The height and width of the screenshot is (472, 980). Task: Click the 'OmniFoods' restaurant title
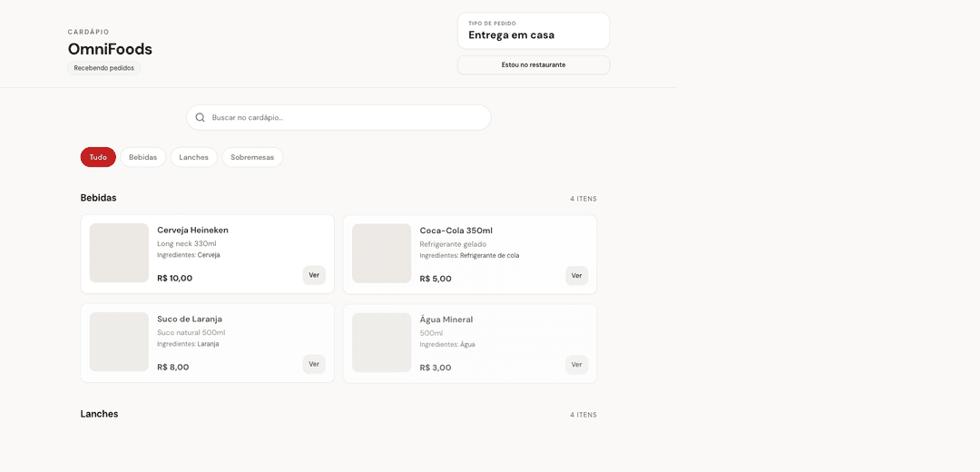(x=110, y=49)
